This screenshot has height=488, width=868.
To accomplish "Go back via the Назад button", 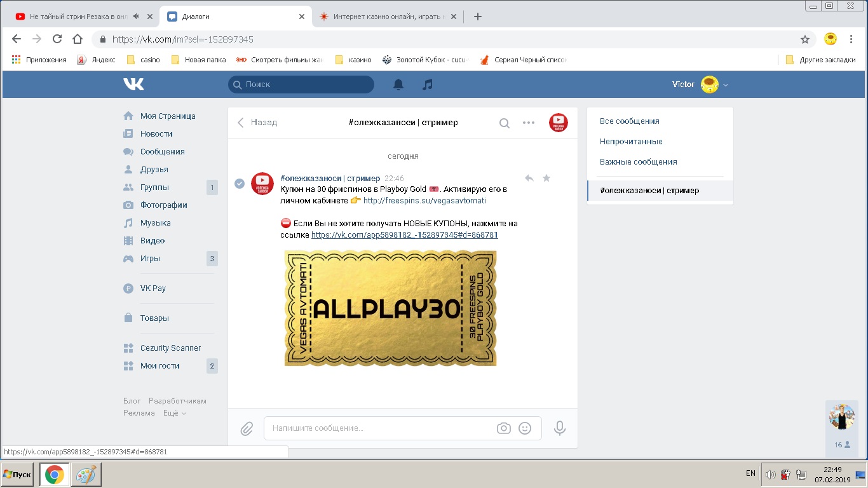I will 257,123.
